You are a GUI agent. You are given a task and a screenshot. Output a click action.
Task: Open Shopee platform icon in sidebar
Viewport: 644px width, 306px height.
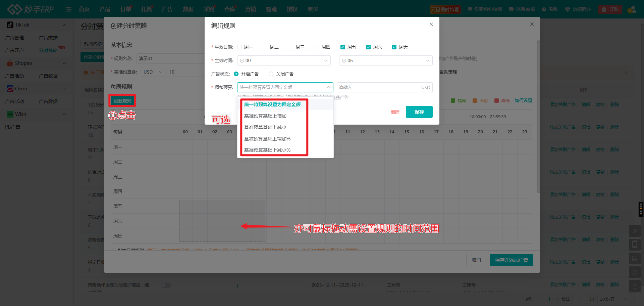tap(10, 63)
